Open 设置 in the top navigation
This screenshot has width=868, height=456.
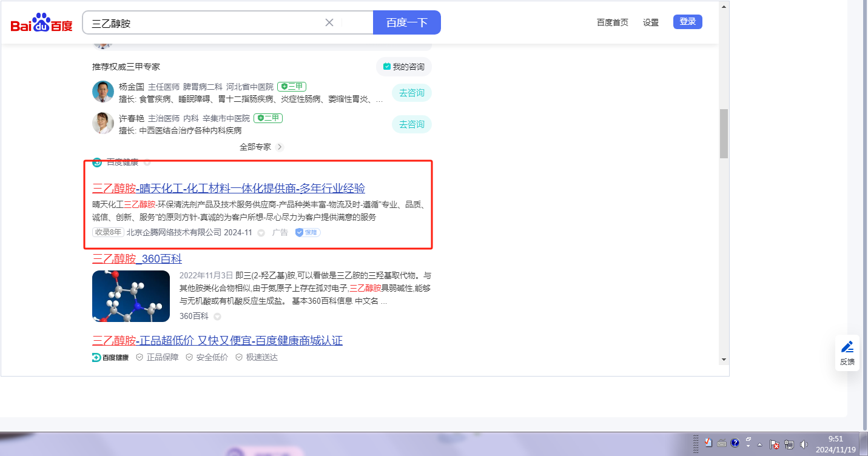pos(651,22)
